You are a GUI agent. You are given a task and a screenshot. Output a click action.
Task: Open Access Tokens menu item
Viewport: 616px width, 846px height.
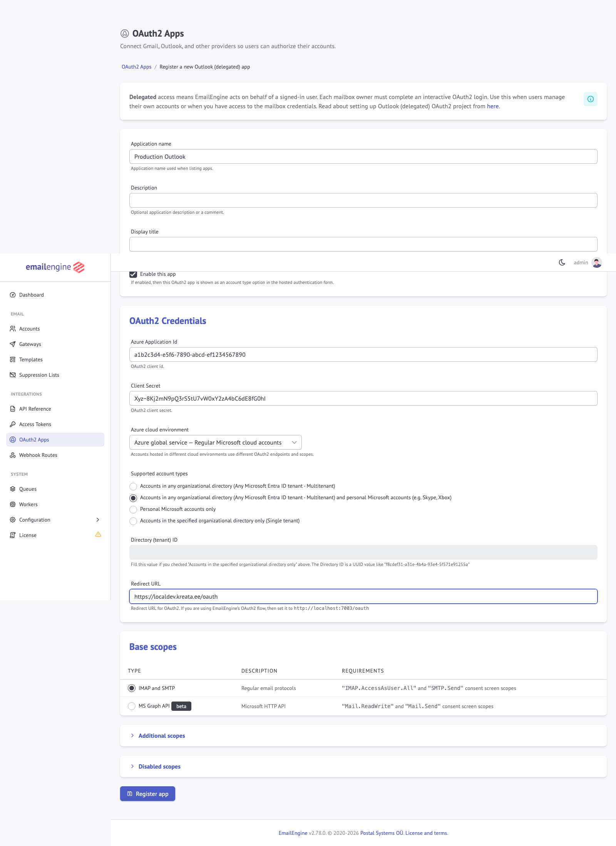pos(55,424)
